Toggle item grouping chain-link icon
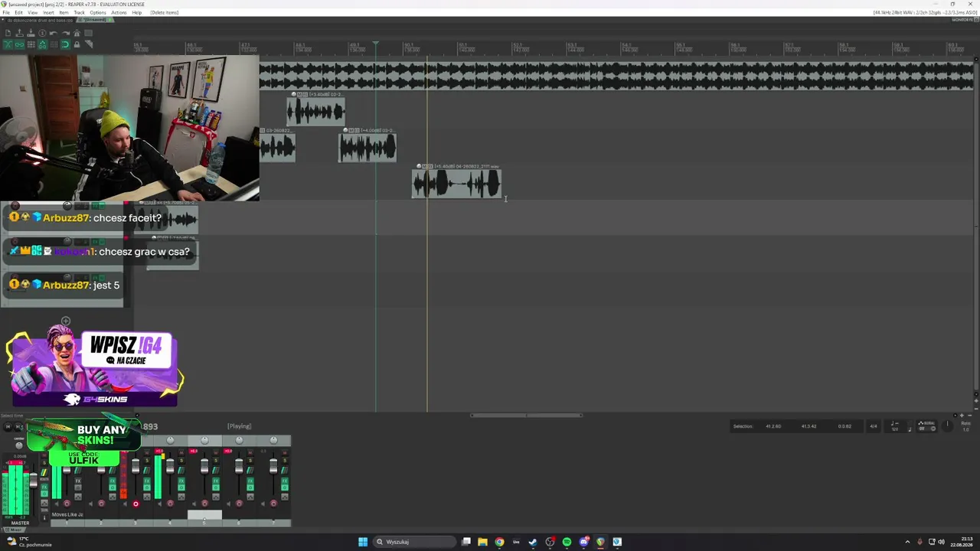980x551 pixels. [19, 44]
